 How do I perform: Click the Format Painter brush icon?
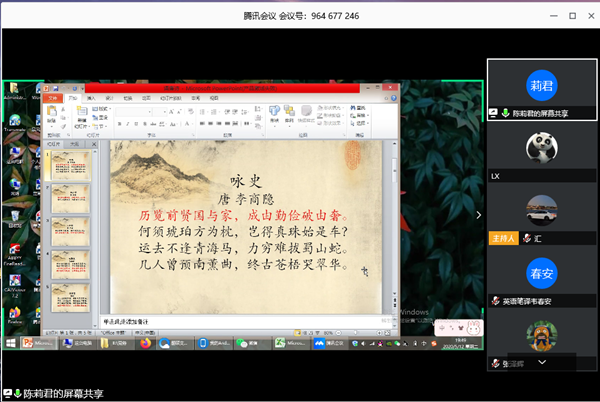coord(63,127)
